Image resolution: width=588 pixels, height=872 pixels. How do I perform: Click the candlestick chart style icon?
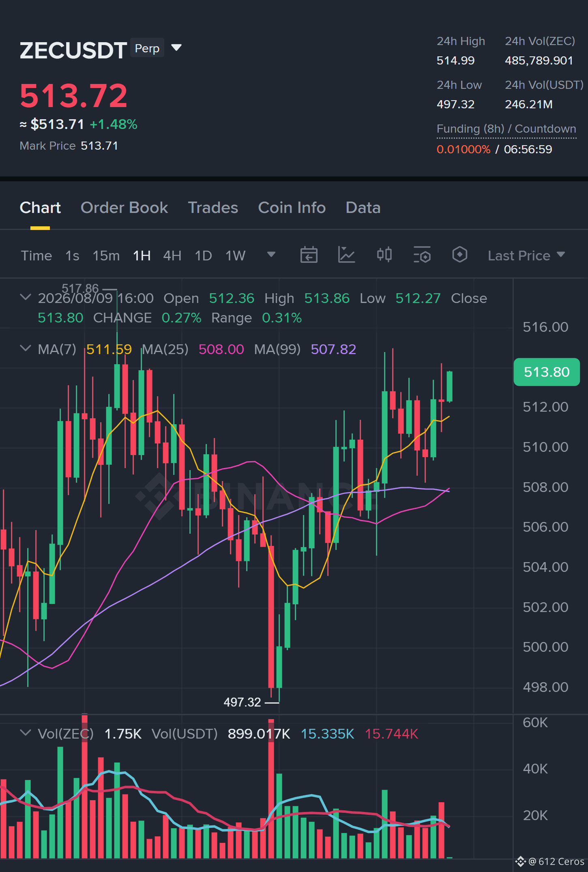[384, 255]
